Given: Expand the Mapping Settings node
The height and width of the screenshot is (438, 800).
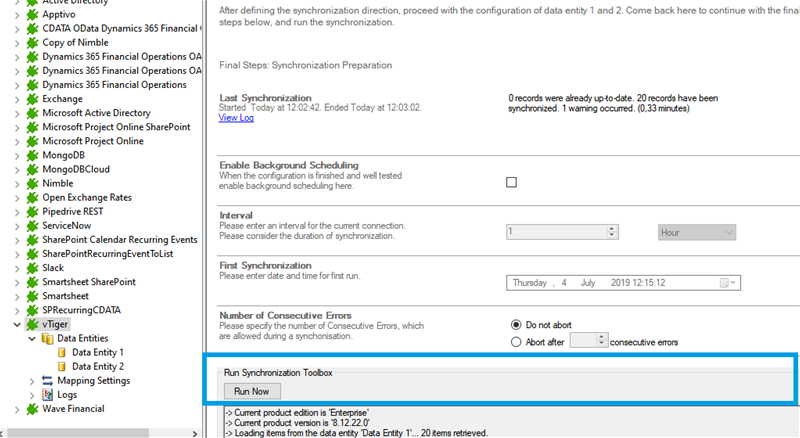Looking at the screenshot, I should click(32, 380).
